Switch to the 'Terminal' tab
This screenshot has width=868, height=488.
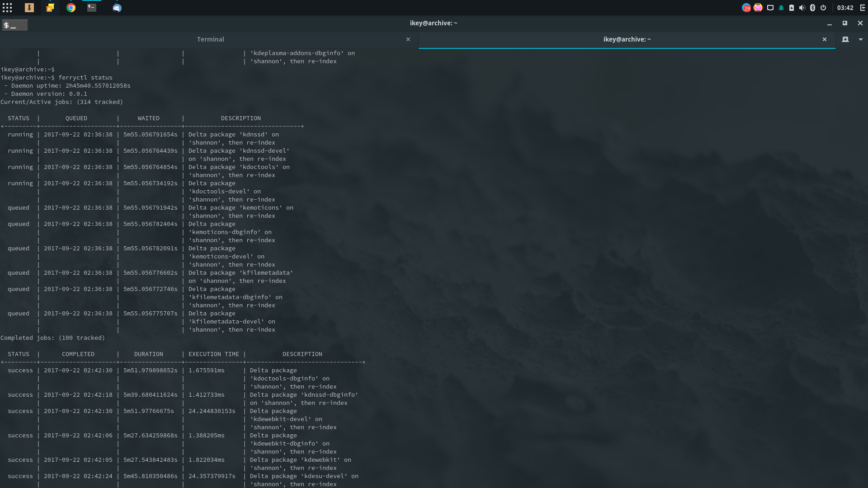[x=210, y=39]
